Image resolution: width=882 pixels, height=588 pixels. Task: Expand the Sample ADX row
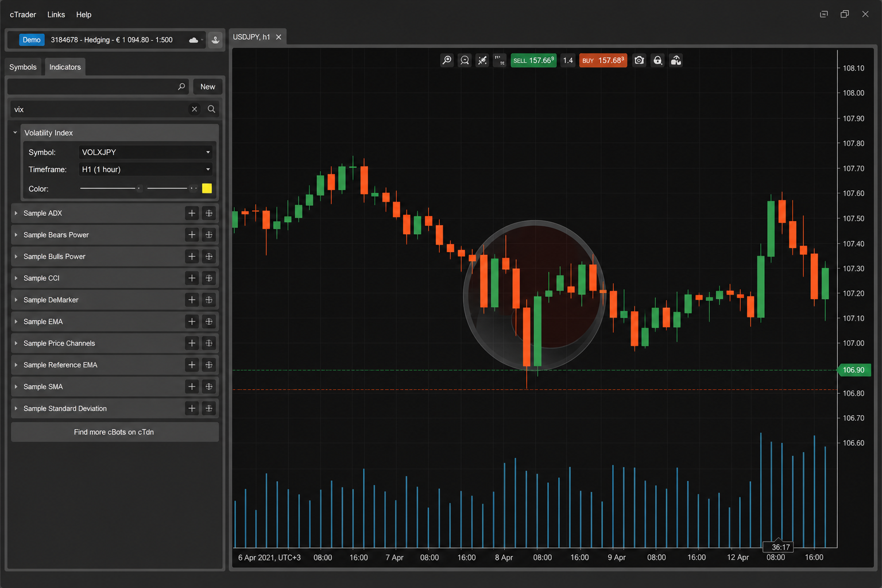click(16, 213)
